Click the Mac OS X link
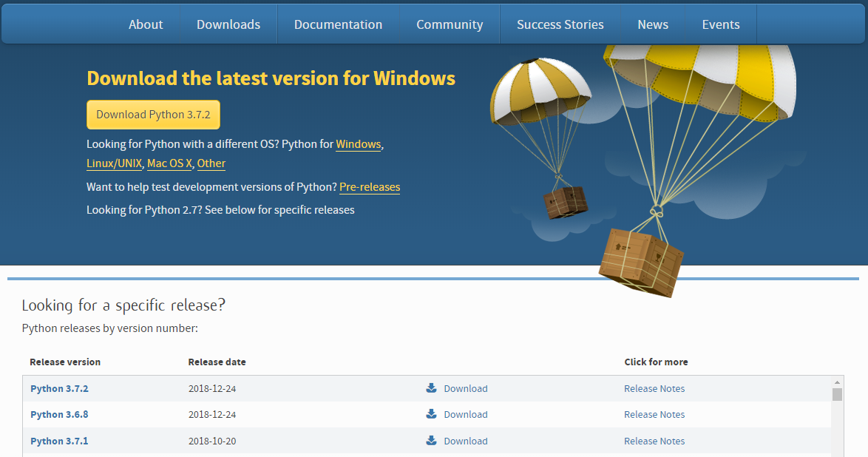 click(169, 163)
